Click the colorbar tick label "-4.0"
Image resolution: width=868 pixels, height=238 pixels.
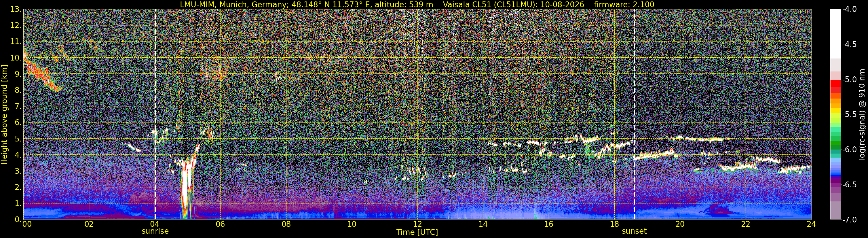click(849, 10)
